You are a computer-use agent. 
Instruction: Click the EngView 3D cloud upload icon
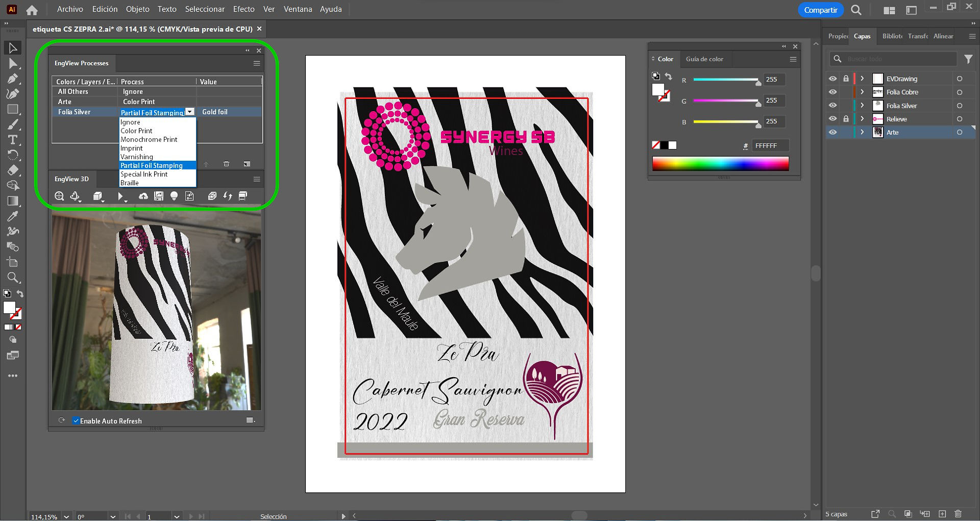[x=143, y=196]
